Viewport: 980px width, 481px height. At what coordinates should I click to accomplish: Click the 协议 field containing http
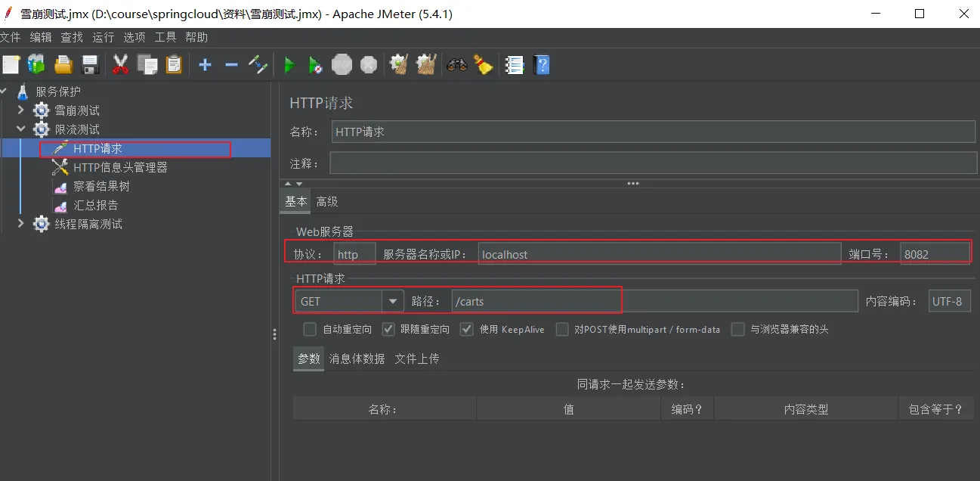[x=355, y=254]
